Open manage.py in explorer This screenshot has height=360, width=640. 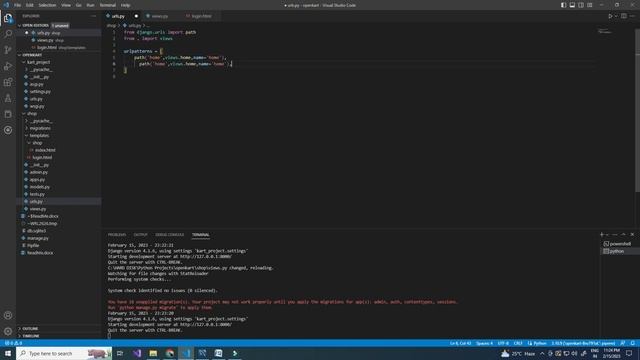[x=38, y=238]
